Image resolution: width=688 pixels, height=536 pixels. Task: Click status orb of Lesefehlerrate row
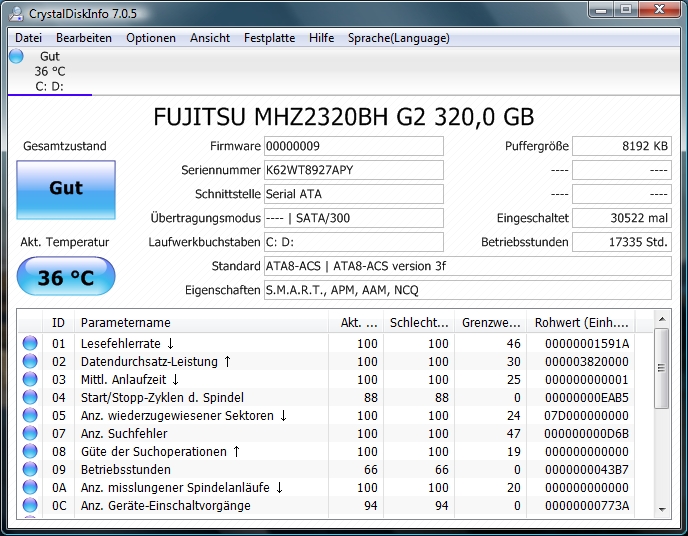30,343
